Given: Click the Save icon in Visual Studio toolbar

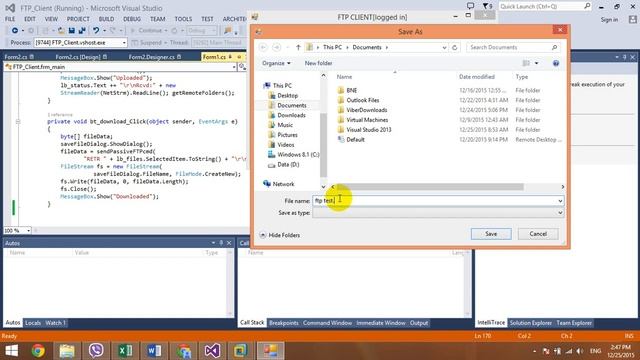Looking at the screenshot, I should click(x=71, y=31).
